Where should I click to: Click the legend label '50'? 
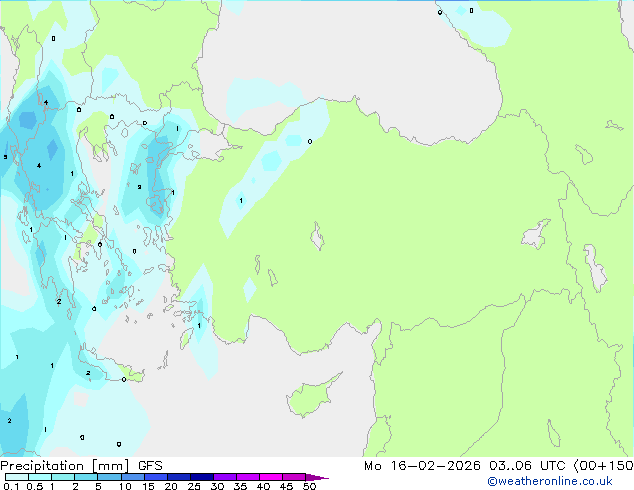point(309,486)
